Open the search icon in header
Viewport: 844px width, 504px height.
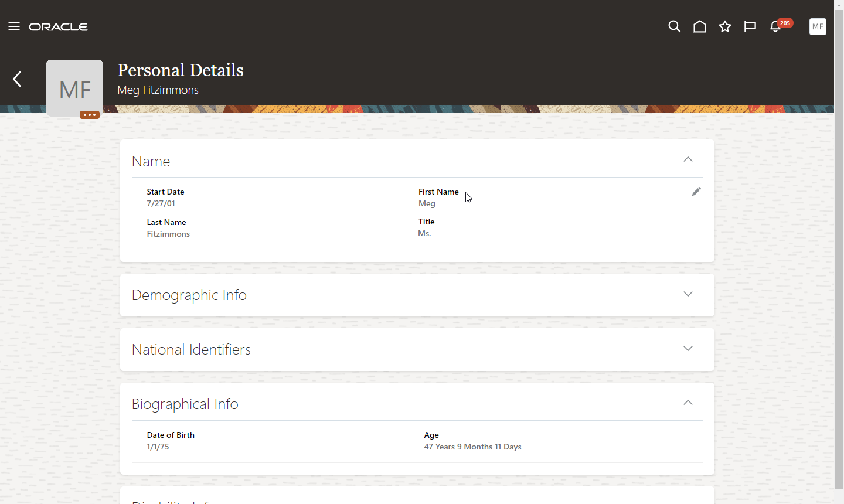tap(674, 26)
